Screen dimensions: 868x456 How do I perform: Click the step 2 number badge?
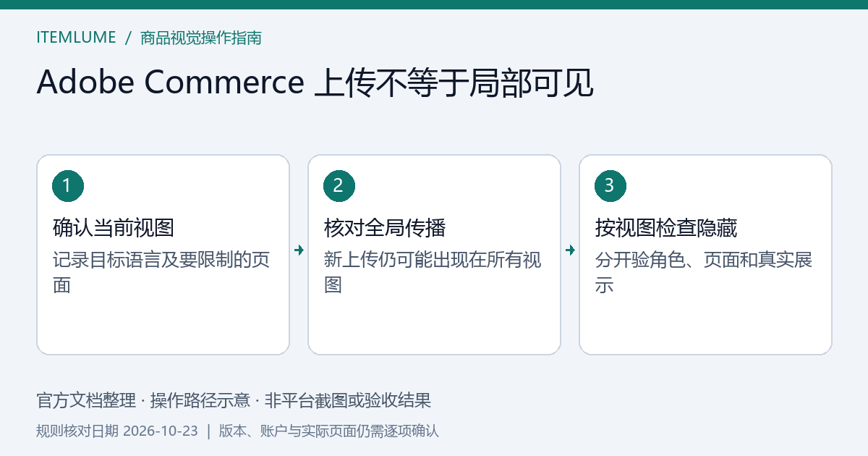tap(339, 186)
